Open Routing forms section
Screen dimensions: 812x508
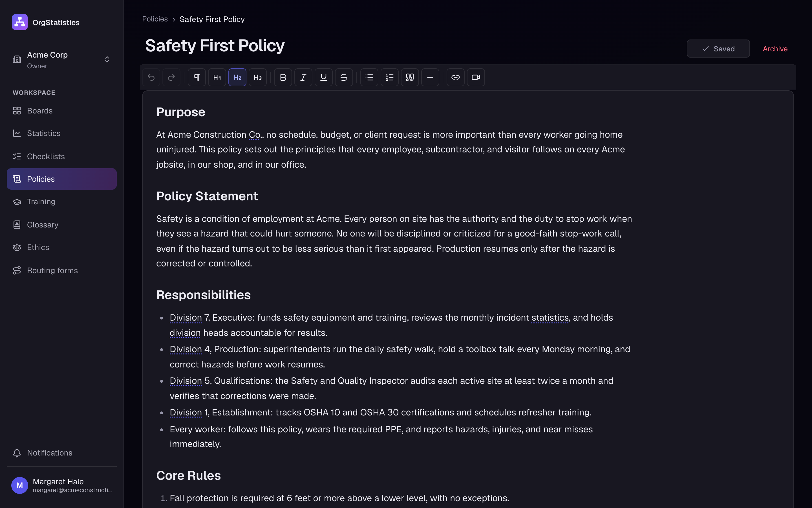click(x=62, y=270)
